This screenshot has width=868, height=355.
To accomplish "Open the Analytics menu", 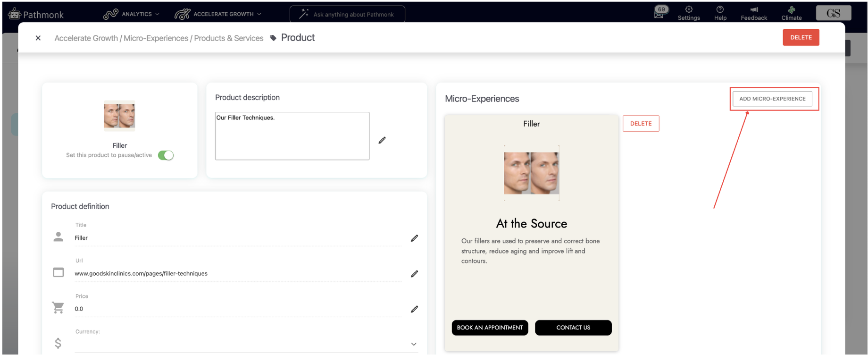I will click(131, 14).
